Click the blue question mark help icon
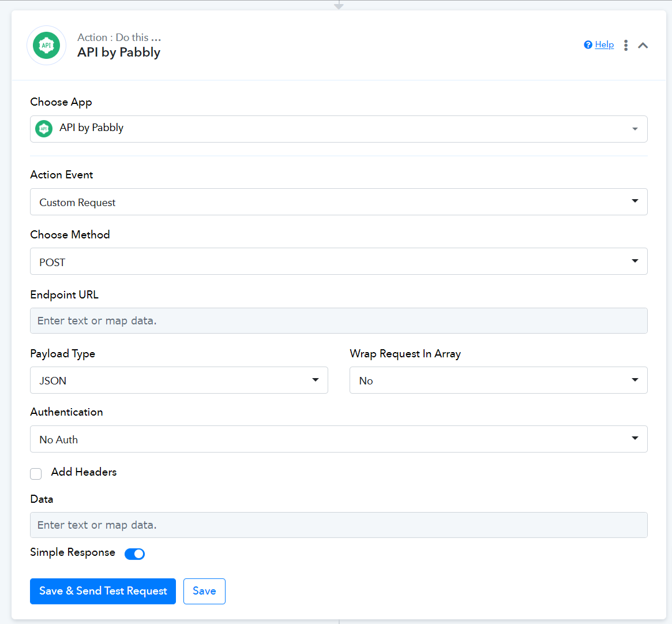Viewport: 672px width, 624px height. point(588,44)
